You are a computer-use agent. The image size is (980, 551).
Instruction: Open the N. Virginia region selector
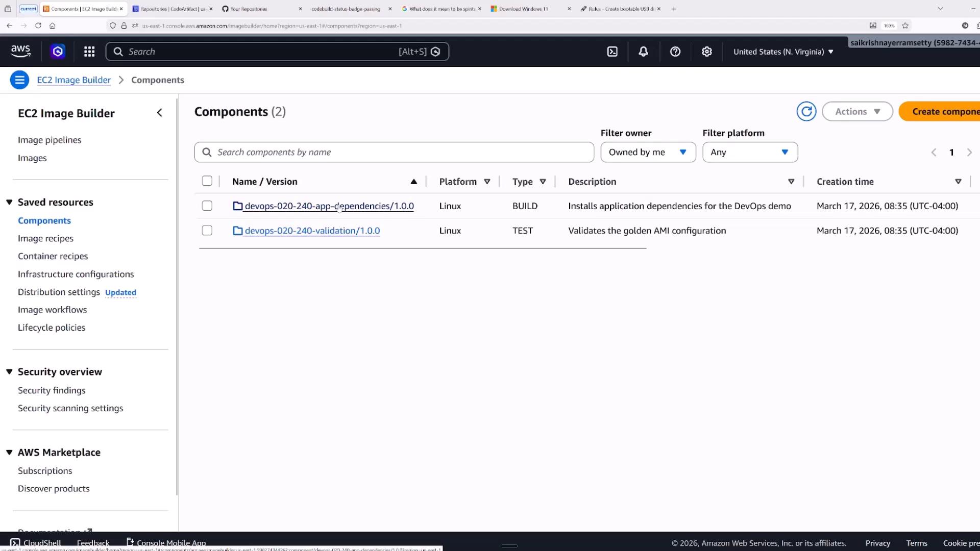tap(783, 52)
